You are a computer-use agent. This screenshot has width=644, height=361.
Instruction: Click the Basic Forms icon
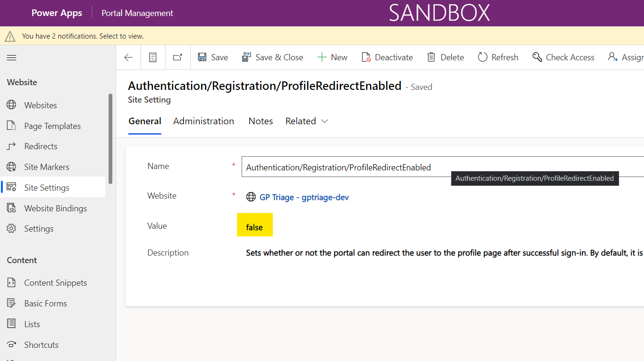pos(11,304)
